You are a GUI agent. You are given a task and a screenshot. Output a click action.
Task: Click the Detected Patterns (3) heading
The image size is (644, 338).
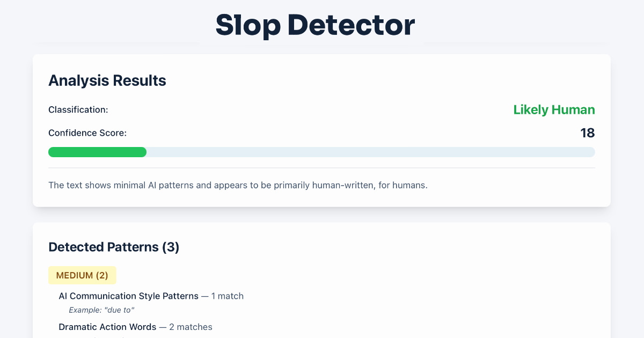[x=114, y=247]
